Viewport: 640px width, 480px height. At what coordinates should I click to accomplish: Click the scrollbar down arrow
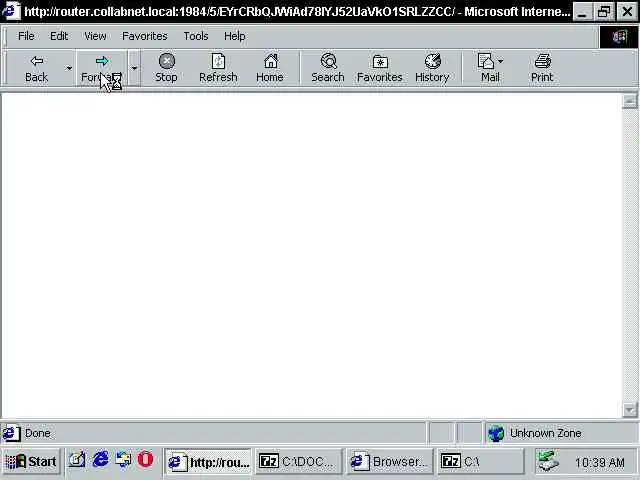pos(629,409)
